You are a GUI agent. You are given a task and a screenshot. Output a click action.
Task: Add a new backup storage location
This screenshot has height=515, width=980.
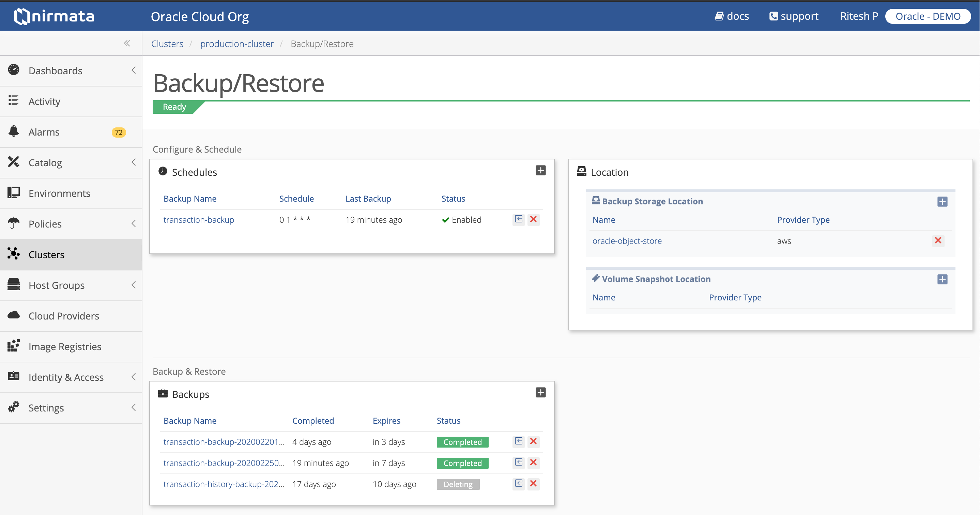[942, 202]
